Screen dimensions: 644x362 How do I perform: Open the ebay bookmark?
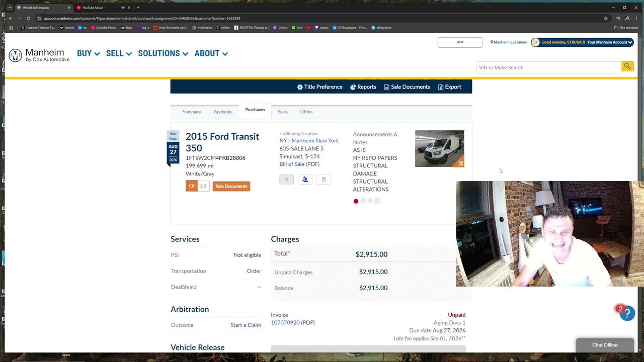tap(126, 28)
